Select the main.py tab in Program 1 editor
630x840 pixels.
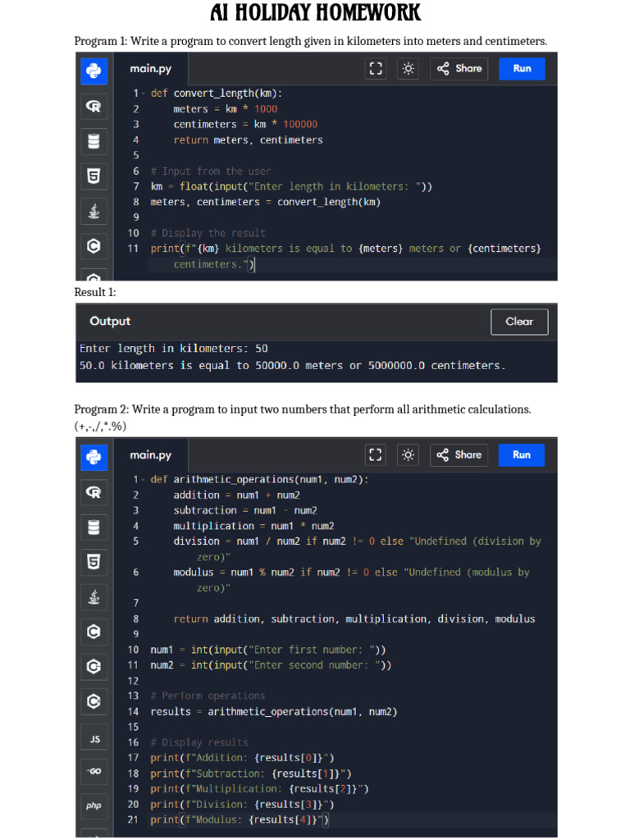[151, 69]
